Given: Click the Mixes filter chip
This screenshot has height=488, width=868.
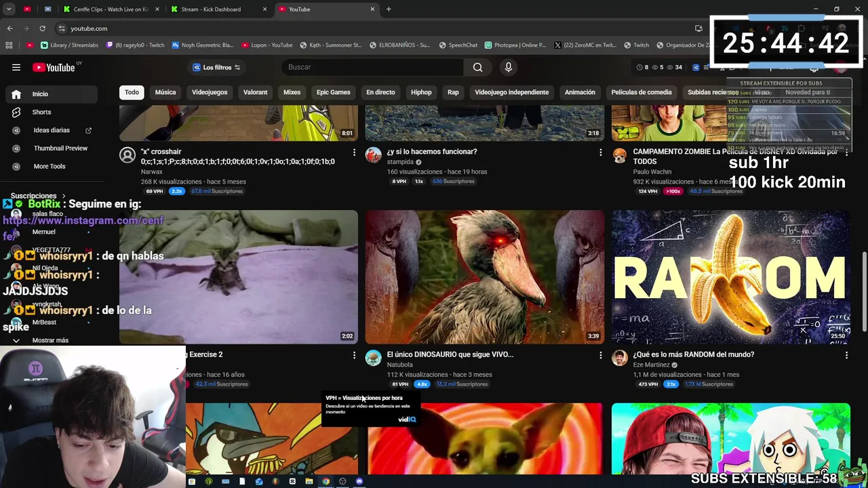Looking at the screenshot, I should (x=292, y=92).
